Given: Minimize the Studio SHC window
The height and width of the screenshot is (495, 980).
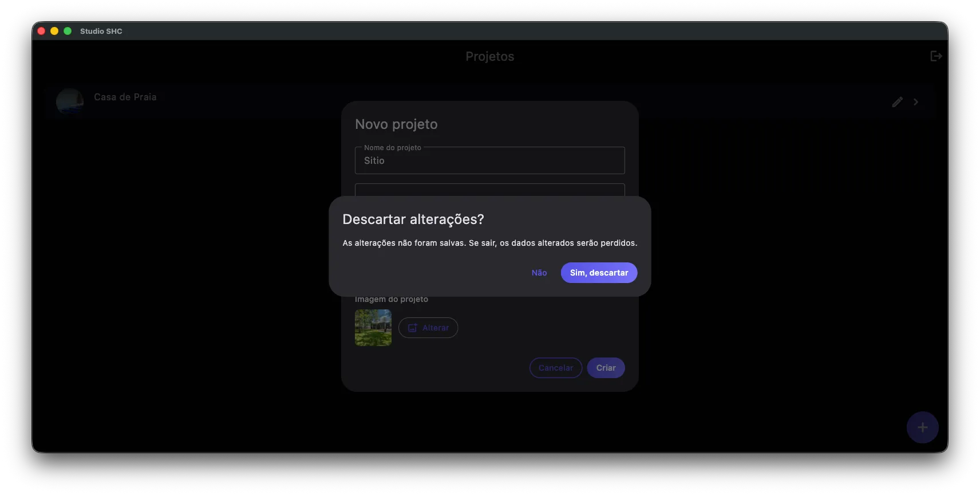Looking at the screenshot, I should tap(54, 31).
